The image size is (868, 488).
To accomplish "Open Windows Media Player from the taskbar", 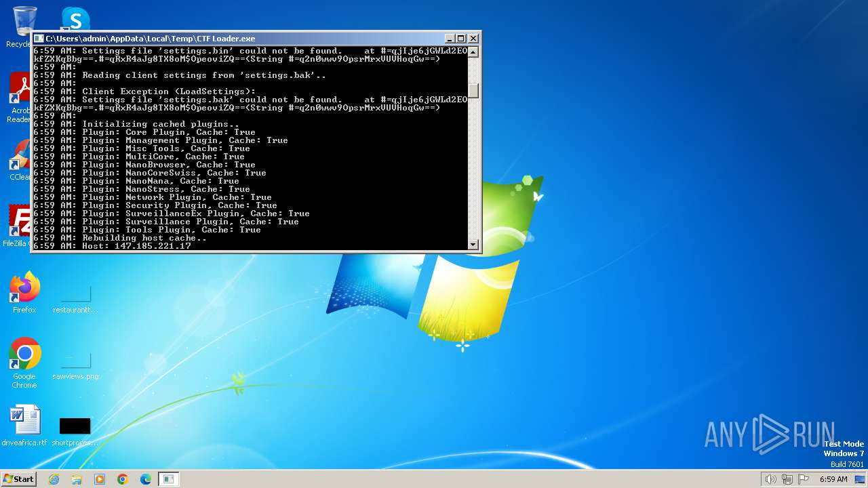I will tap(100, 479).
